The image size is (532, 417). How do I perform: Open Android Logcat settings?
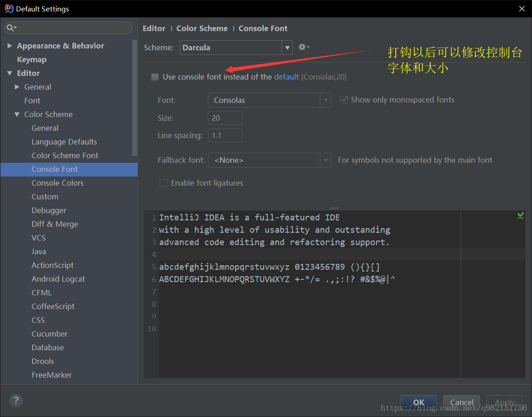[59, 279]
